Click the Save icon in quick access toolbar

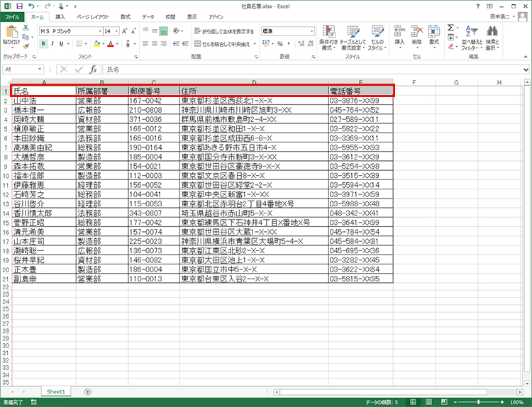19,5
